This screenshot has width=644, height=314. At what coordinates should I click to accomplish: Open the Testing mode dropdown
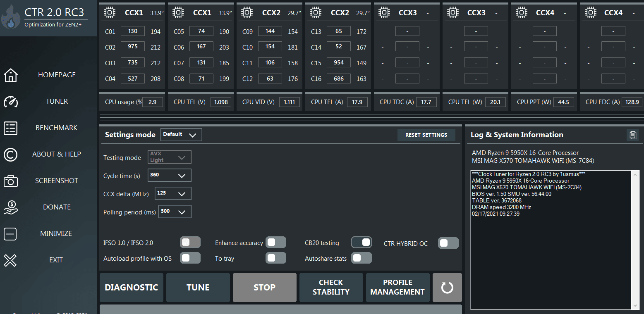pyautogui.click(x=170, y=157)
